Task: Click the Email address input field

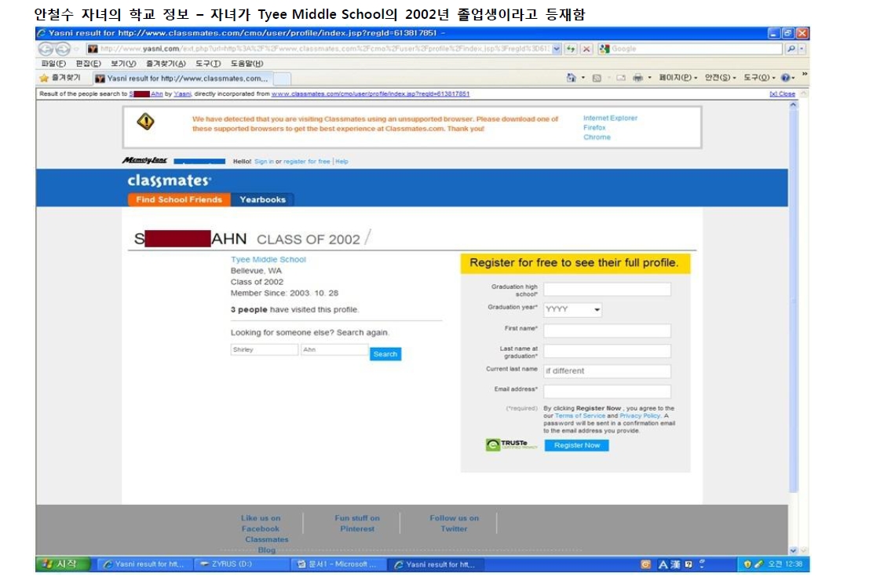Action: pos(608,392)
